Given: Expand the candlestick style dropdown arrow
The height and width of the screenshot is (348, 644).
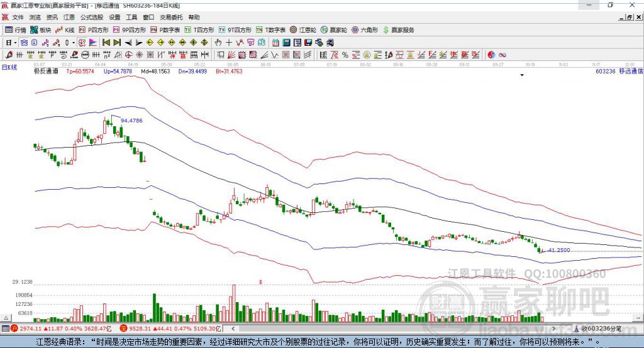Looking at the screenshot, I should coord(74,43).
